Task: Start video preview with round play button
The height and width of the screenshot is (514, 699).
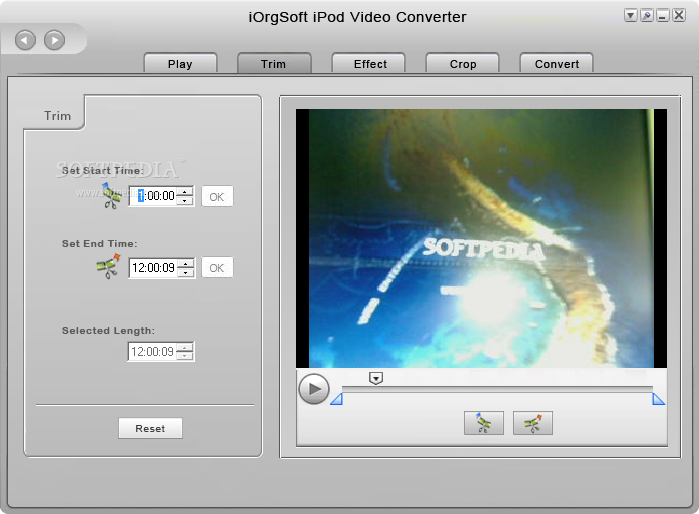Action: click(314, 389)
